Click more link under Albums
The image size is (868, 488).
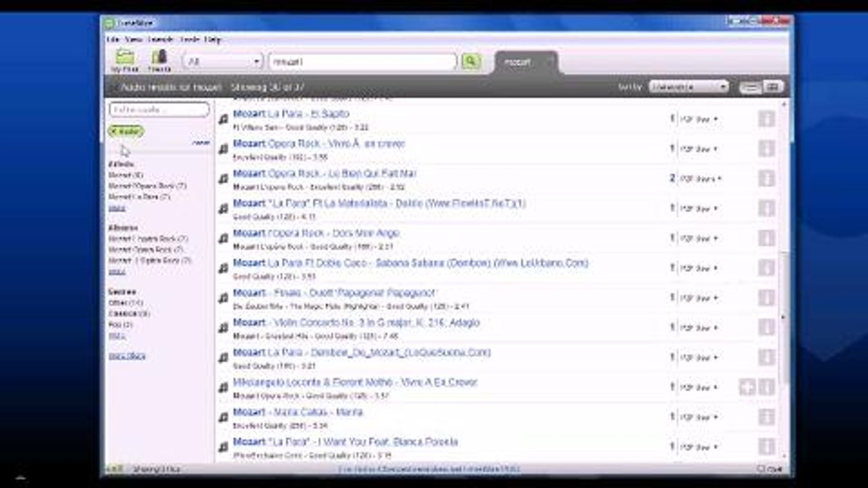[117, 271]
